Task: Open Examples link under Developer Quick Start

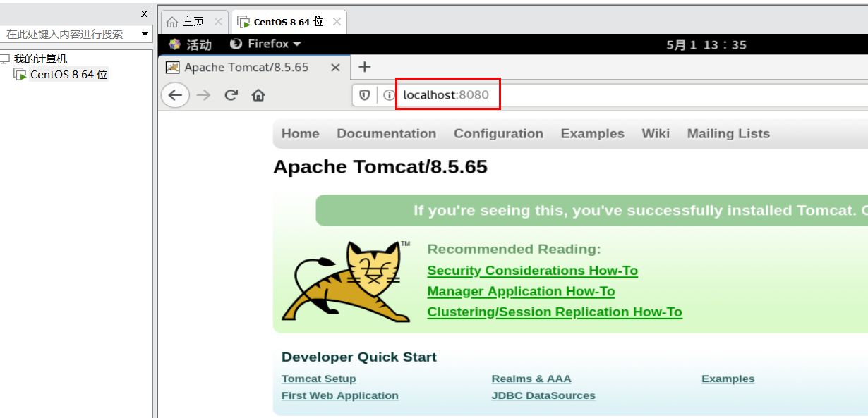Action: 728,379
